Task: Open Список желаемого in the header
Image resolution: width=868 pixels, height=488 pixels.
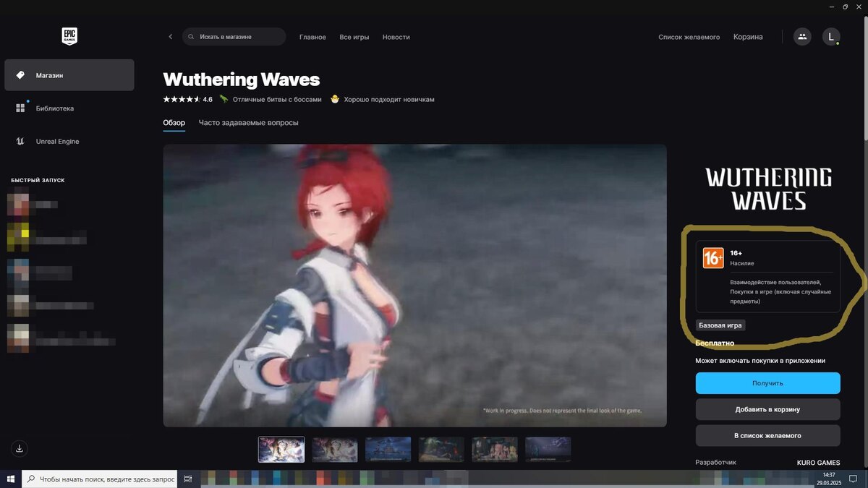Action: pos(689,37)
